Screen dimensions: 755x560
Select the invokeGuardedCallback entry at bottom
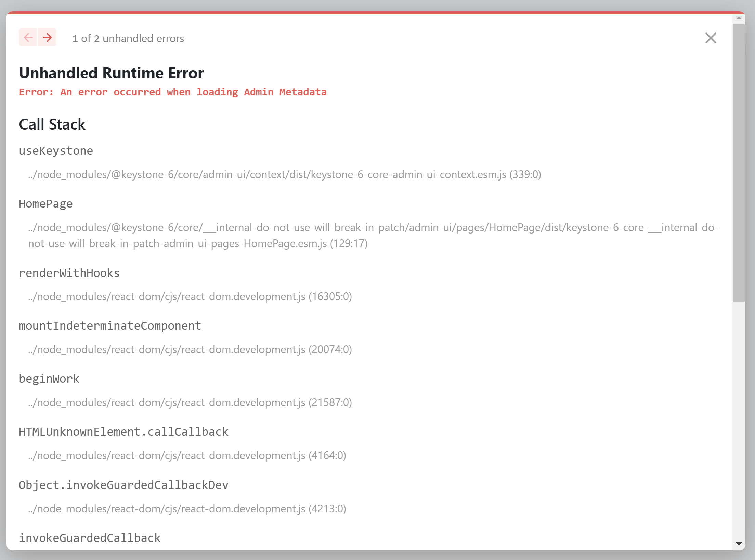[x=89, y=538]
